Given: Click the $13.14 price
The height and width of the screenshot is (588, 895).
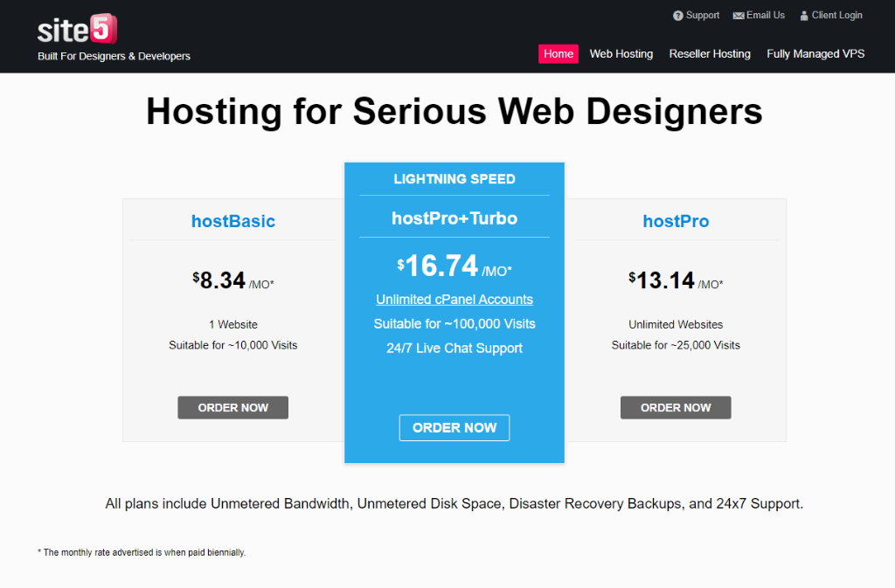Looking at the screenshot, I should click(676, 280).
